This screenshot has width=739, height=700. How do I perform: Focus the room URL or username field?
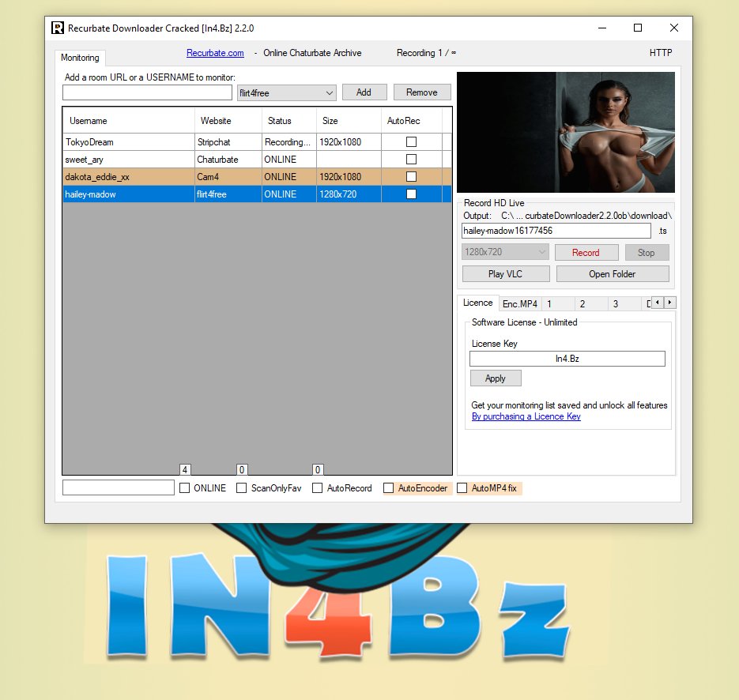[147, 92]
